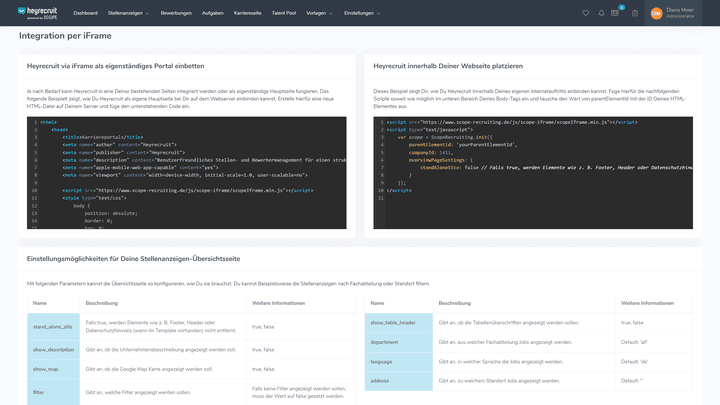
Task: Select the show_map parameter cell
Action: [53, 369]
